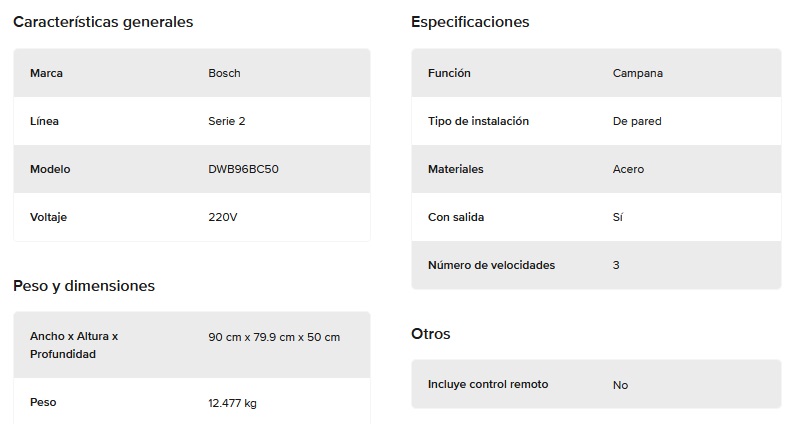Viewport: 802px width, 424px height.
Task: Select the 12.477 kg weight value
Action: [232, 403]
